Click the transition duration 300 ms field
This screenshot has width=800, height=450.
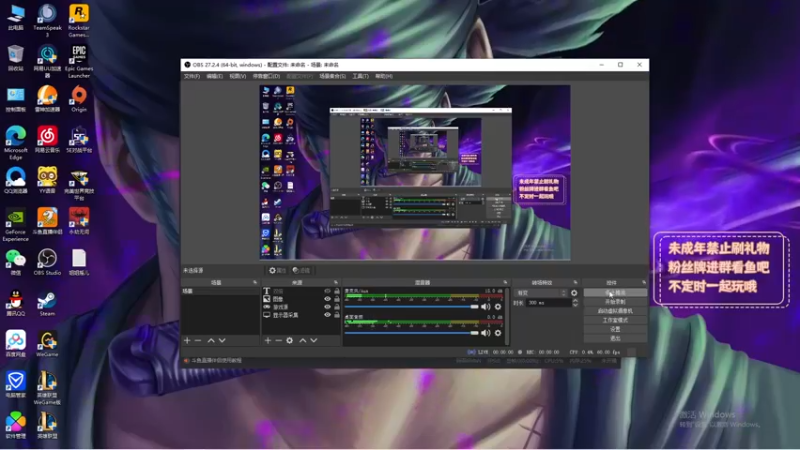point(549,303)
